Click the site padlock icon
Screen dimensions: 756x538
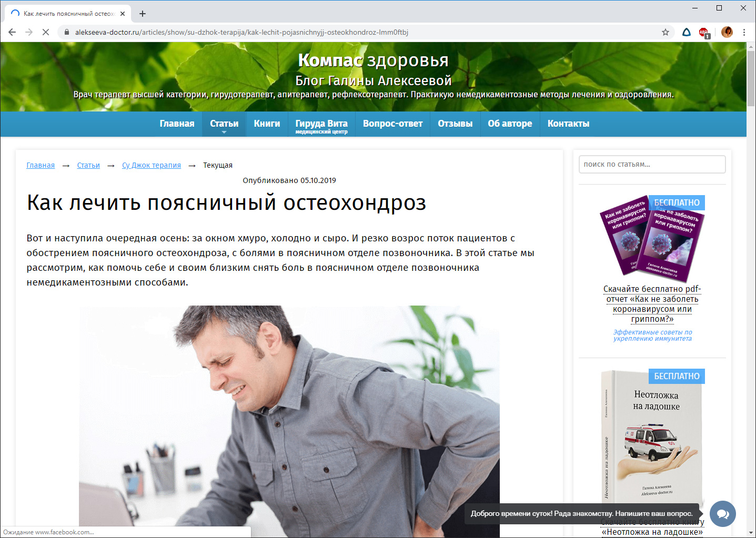coord(66,32)
